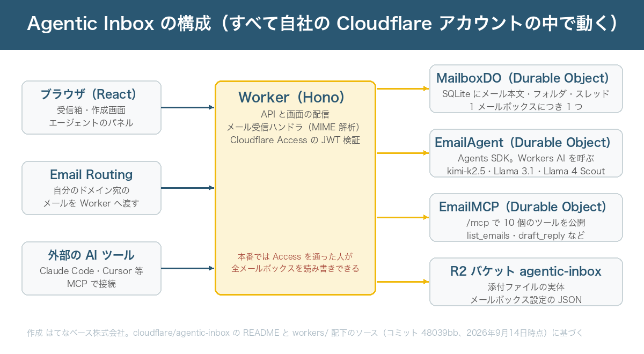Click the text '受信箱・作成画面'

point(91,110)
